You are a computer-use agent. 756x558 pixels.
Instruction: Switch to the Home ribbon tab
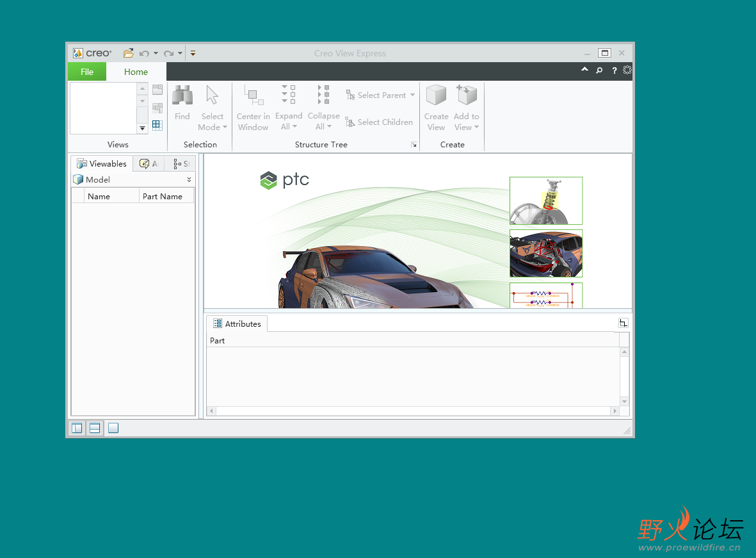pos(136,72)
